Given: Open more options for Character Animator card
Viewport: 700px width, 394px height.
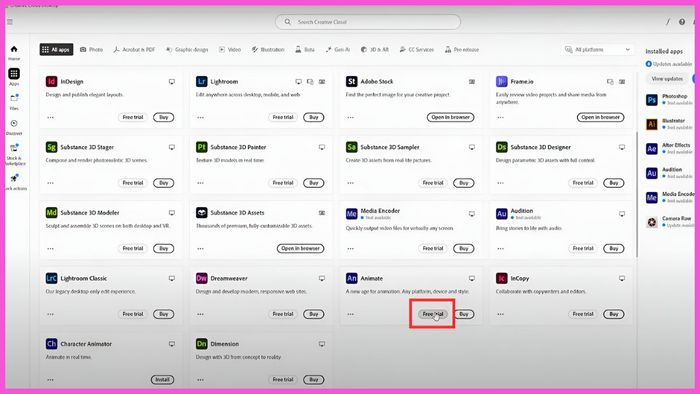Looking at the screenshot, I should click(50, 380).
